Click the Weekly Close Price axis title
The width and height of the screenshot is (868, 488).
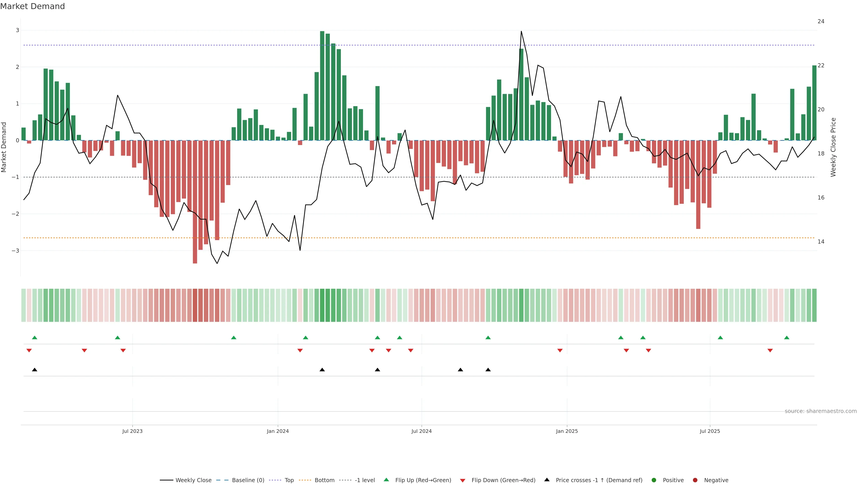coord(833,147)
